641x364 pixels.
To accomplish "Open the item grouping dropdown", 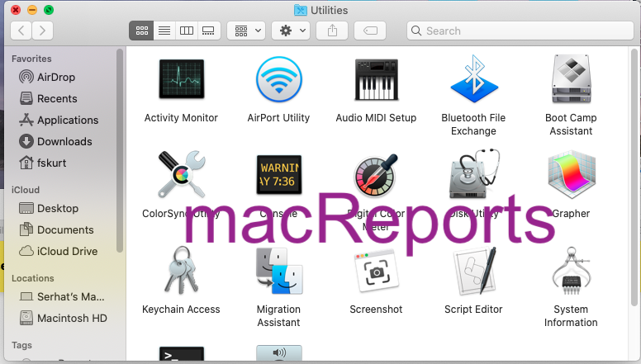I will coord(245,31).
